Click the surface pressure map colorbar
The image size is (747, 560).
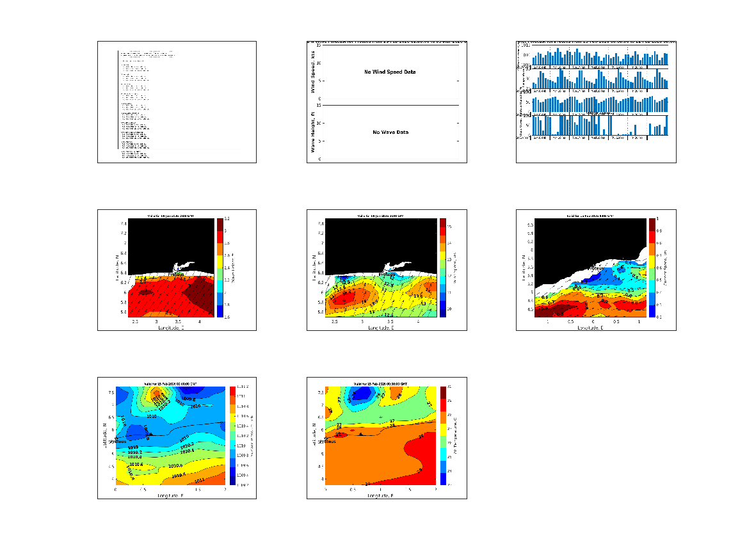point(234,435)
